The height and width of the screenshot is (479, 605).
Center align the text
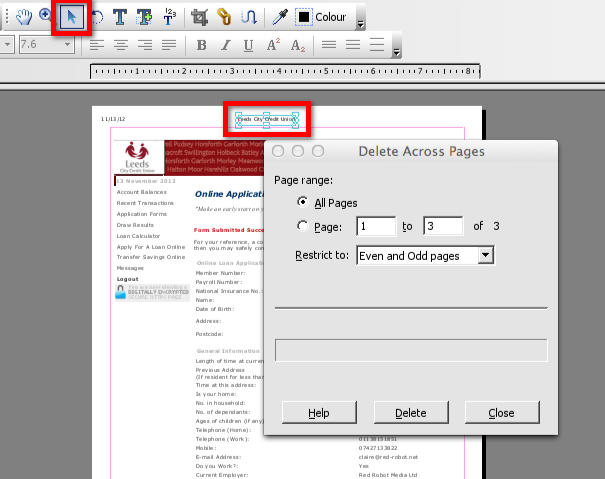pos(121,45)
